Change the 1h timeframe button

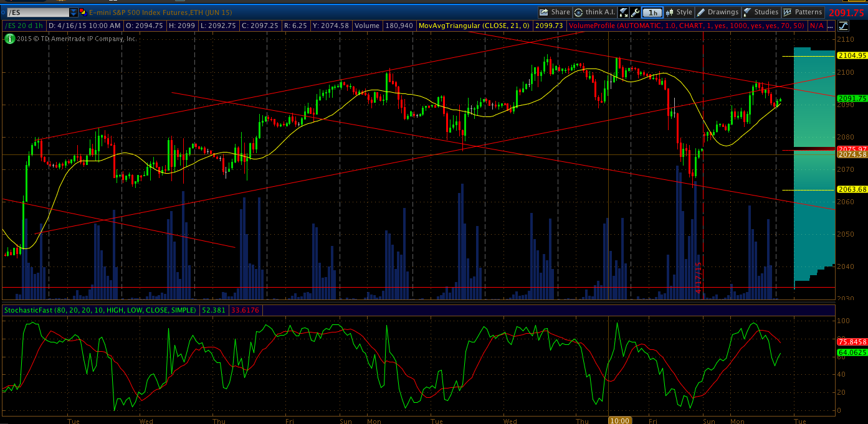652,12
